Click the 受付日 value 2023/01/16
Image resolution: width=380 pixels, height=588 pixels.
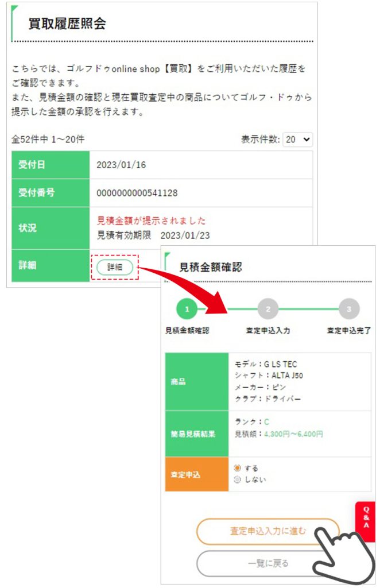coord(121,165)
